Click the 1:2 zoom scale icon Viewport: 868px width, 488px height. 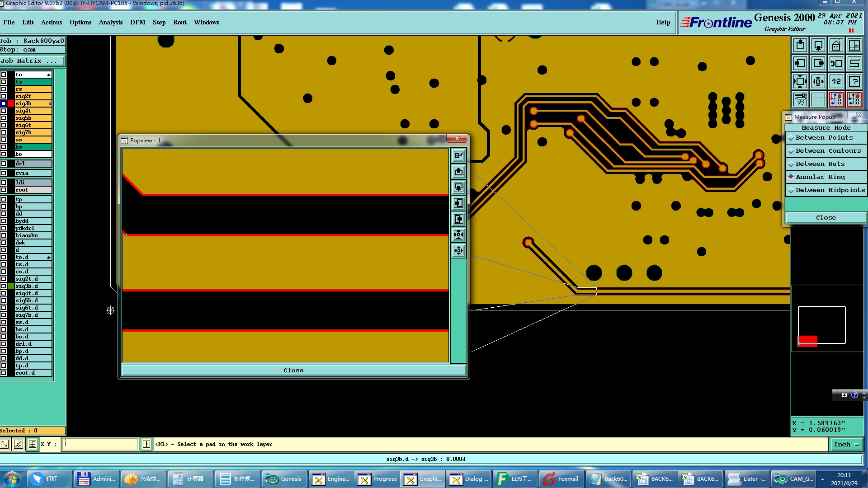coord(836,82)
